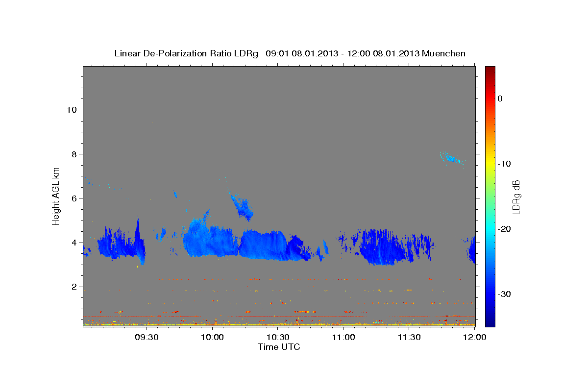Click the 09:30 time tick label

coord(147,337)
